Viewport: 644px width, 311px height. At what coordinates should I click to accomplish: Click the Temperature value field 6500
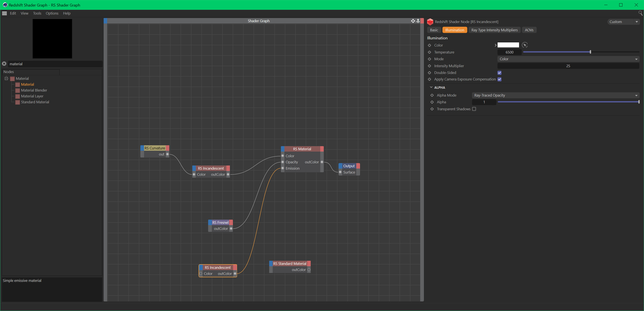(x=509, y=52)
